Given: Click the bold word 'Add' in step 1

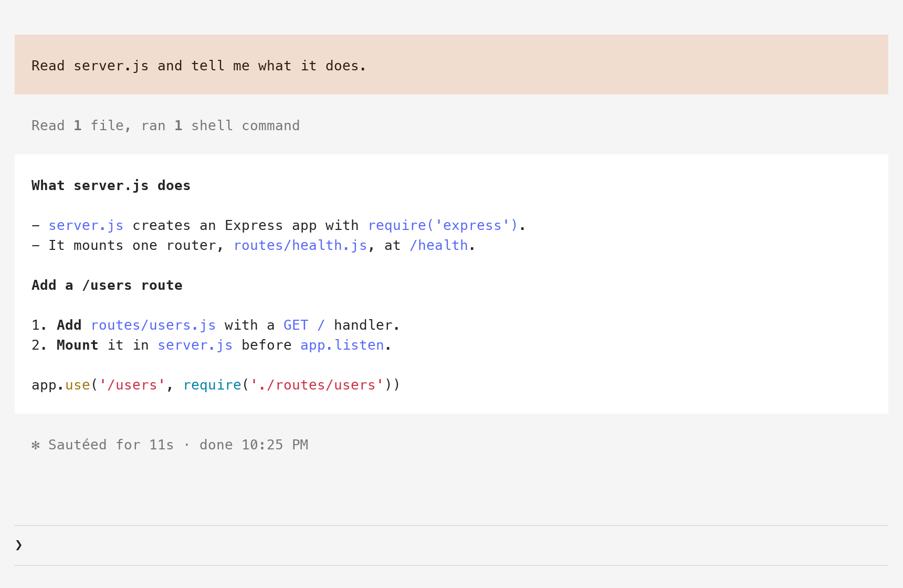Looking at the screenshot, I should [x=69, y=325].
